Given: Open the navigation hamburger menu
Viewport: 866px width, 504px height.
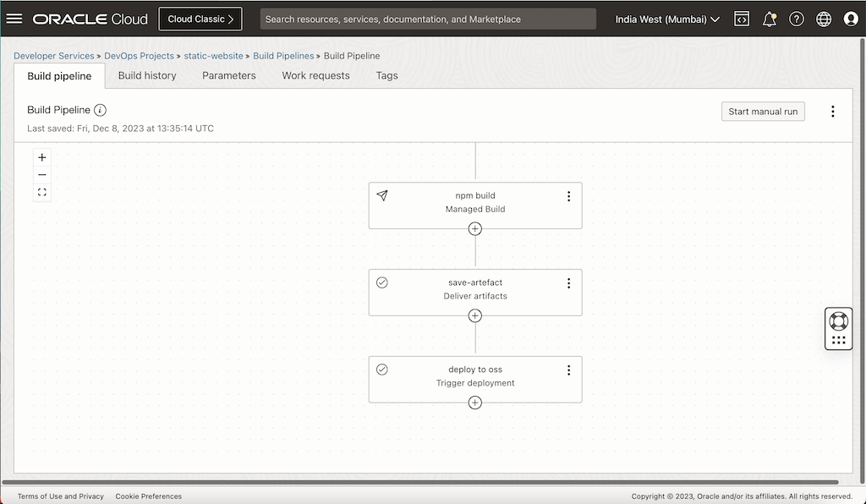Looking at the screenshot, I should 14,19.
